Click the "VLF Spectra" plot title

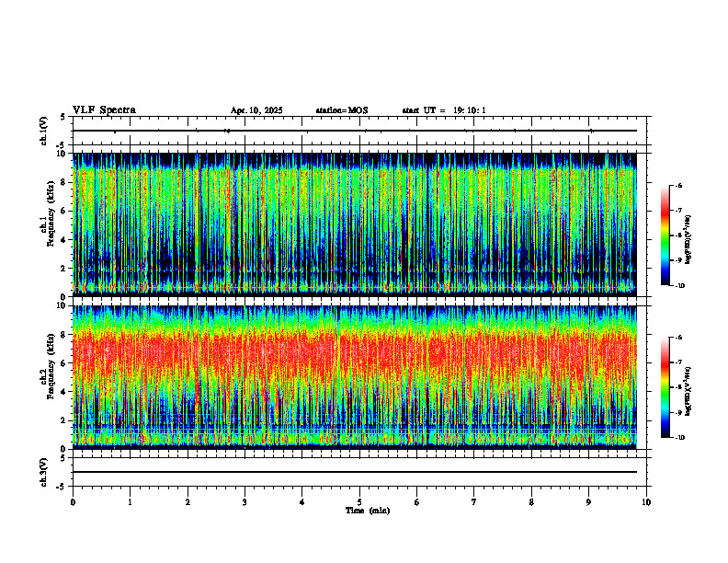click(x=104, y=110)
